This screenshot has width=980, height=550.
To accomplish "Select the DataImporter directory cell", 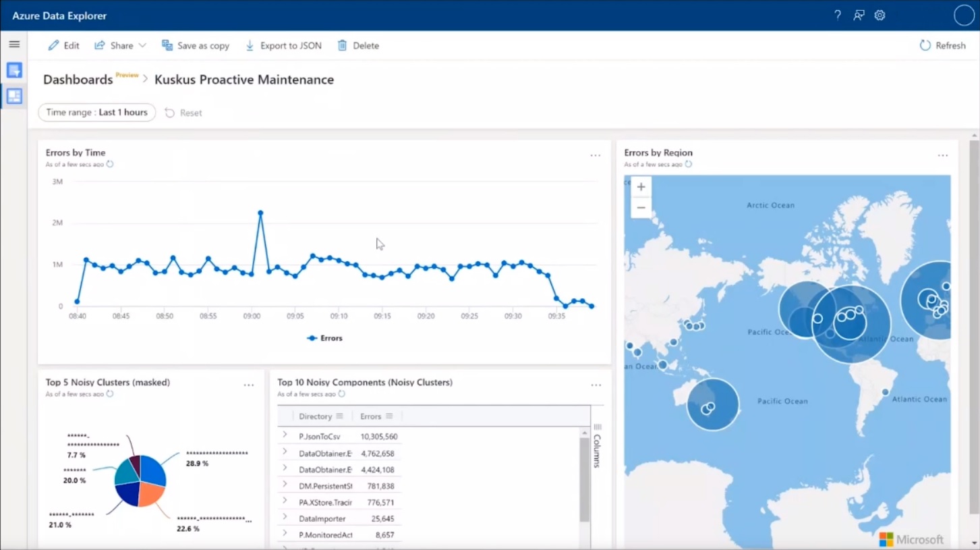I will coord(322,519).
